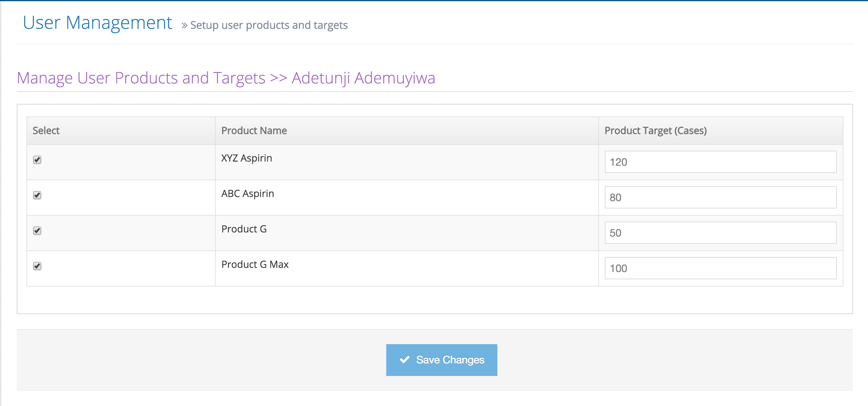The image size is (868, 406).
Task: Click the XYZ Aspirin product name
Action: tap(246, 158)
